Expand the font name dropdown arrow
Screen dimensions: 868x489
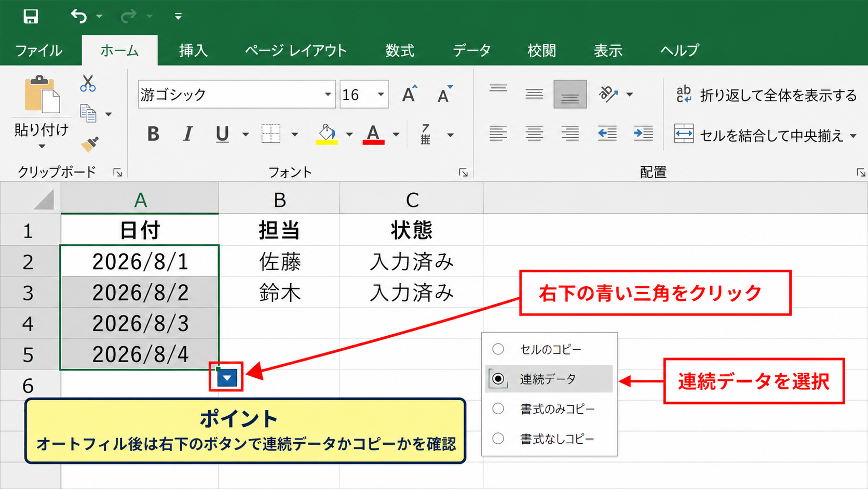328,94
